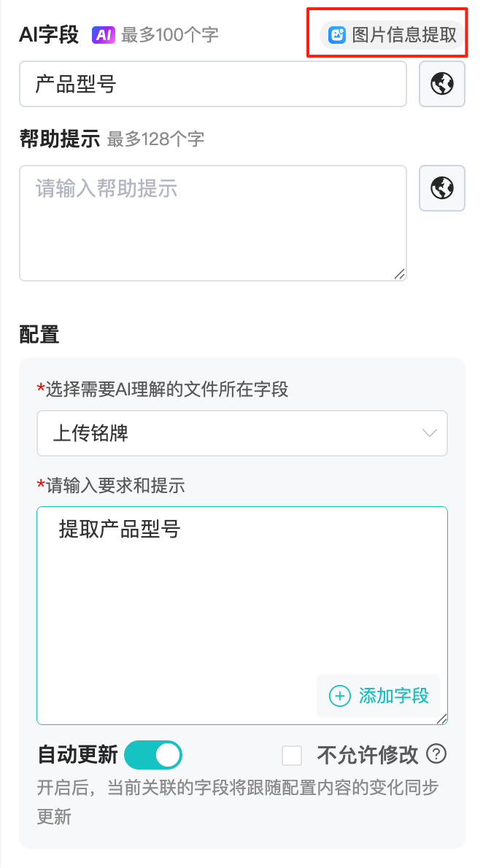
Task: Click the globe icon beside 帮助提示 box
Action: point(442,188)
